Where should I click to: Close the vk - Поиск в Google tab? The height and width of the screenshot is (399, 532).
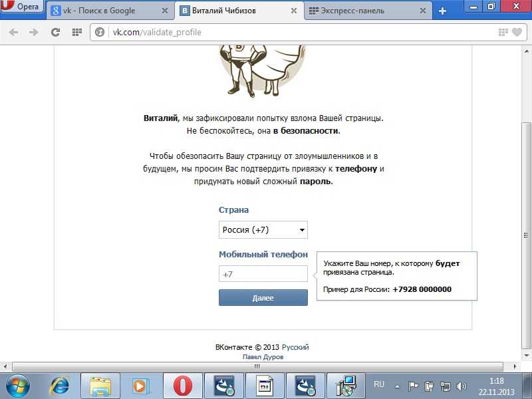click(164, 11)
